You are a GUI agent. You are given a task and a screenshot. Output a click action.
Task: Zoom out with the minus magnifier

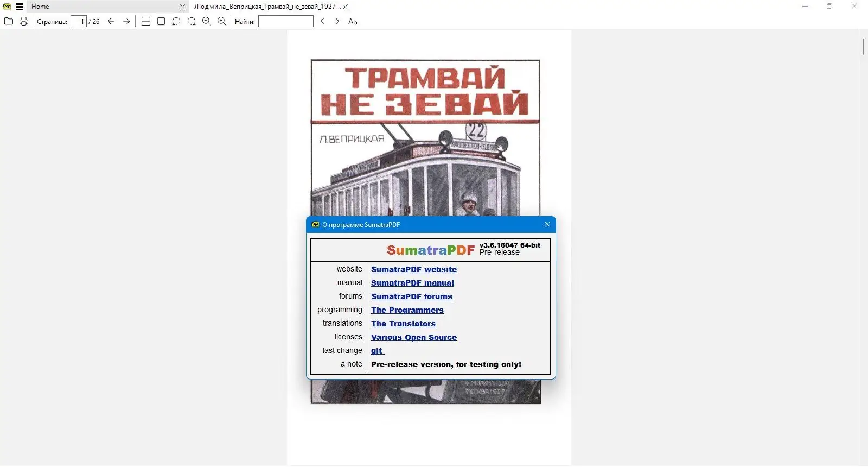click(x=207, y=21)
